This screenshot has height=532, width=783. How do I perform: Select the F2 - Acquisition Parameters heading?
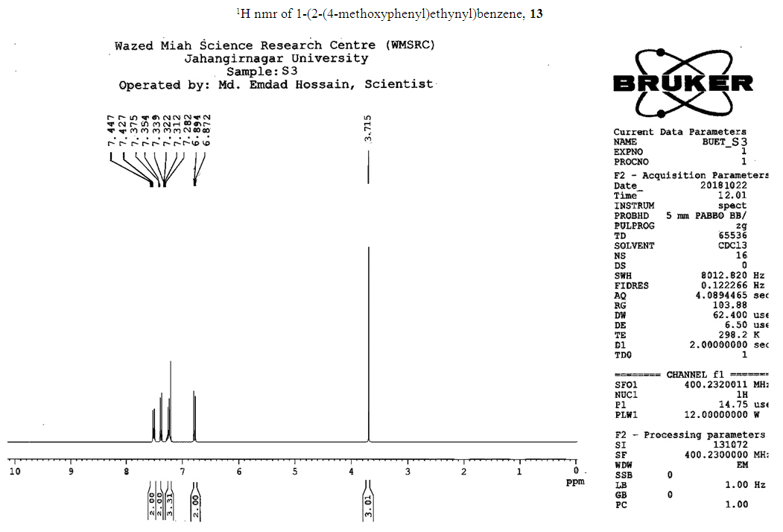click(x=691, y=175)
